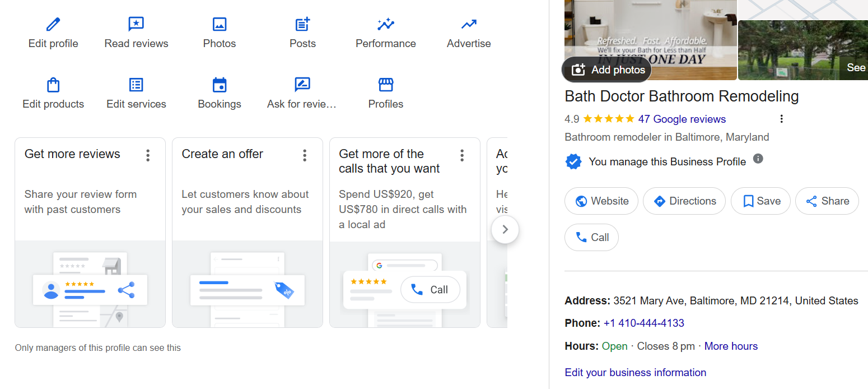Click the Bookings calendar icon
Viewport: 868px width, 389px height.
(220, 85)
